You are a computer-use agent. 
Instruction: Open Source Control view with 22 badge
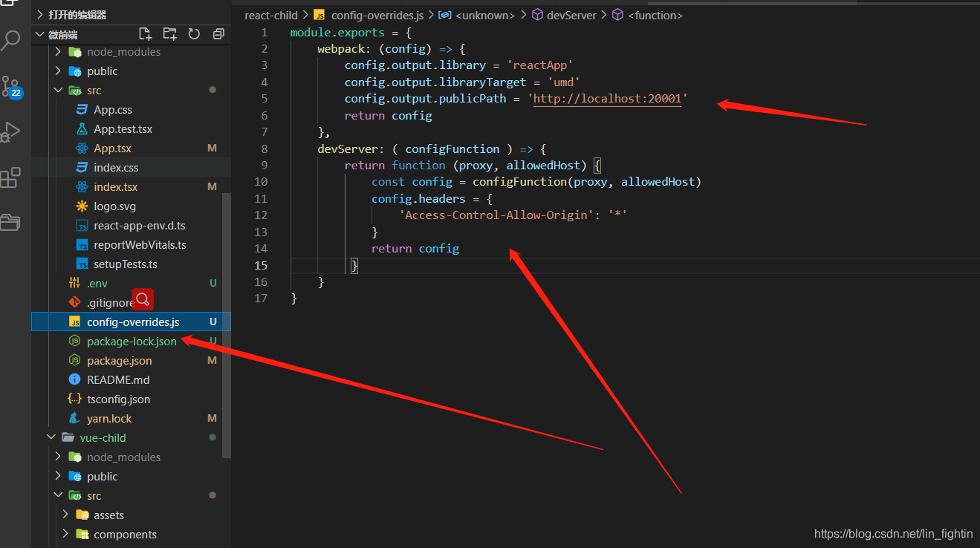(10, 86)
